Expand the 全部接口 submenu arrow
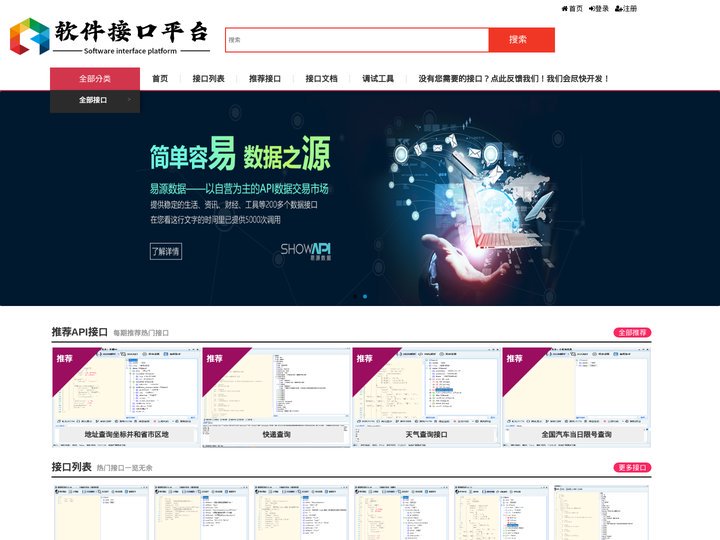Screen dimensions: 720x540 [129, 99]
